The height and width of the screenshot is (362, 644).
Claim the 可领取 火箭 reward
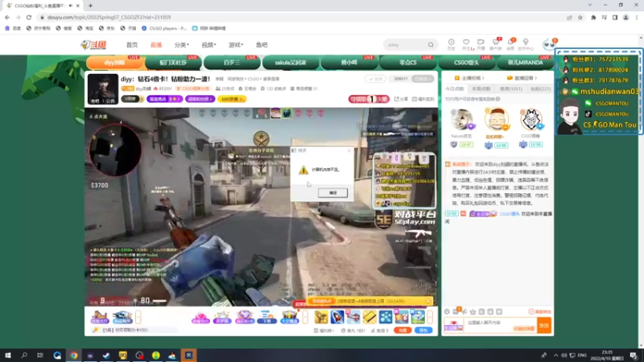(x=369, y=99)
